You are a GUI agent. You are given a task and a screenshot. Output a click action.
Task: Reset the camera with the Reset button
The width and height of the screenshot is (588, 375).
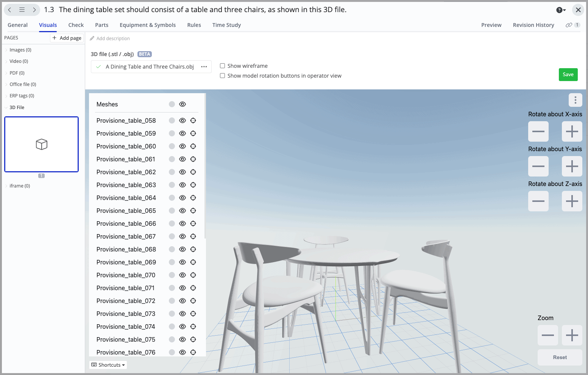[560, 357]
